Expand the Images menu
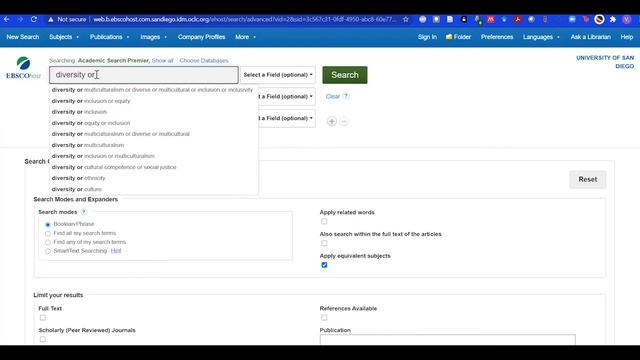Image resolution: width=640 pixels, height=360 pixels. pyautogui.click(x=153, y=37)
